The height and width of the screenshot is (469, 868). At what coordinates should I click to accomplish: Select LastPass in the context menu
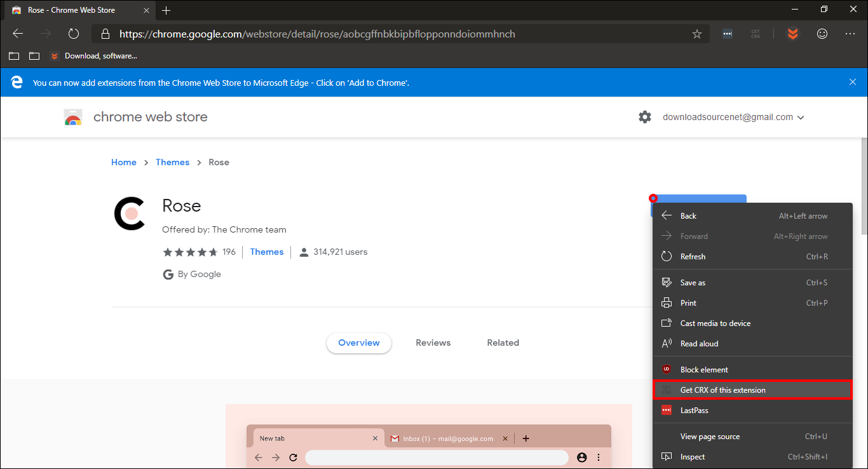pyautogui.click(x=752, y=411)
